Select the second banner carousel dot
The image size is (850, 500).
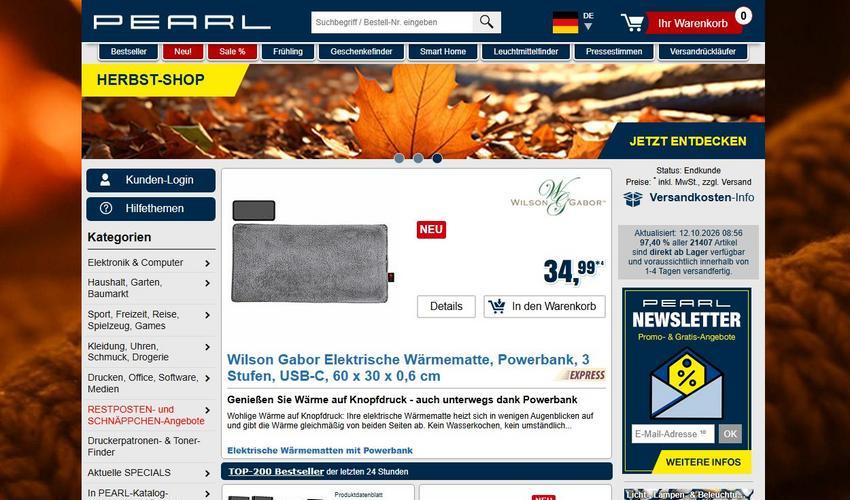418,158
